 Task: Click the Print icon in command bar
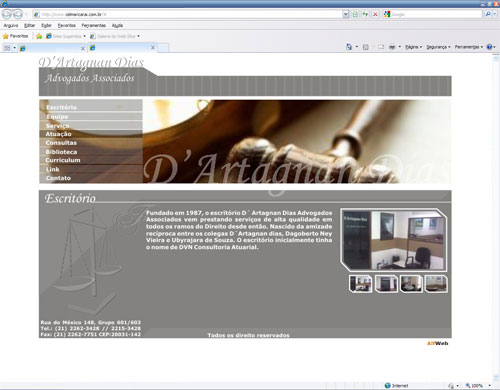[x=392, y=47]
